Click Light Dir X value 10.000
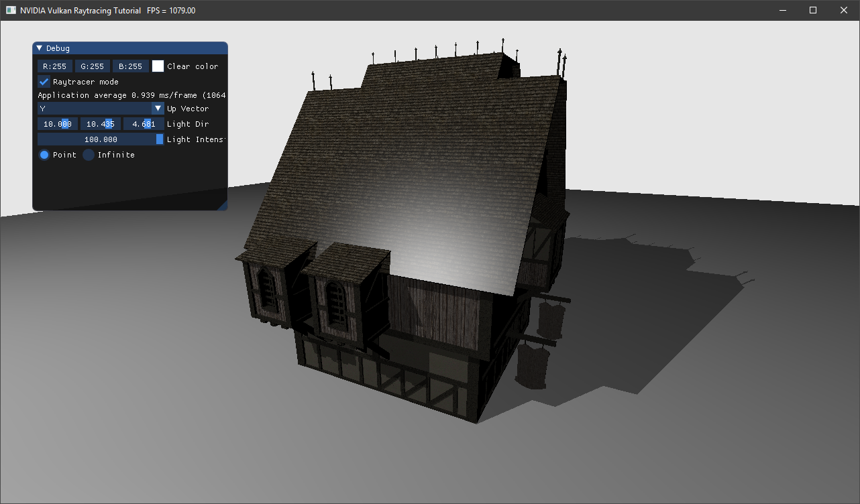860x504 pixels. (x=57, y=124)
